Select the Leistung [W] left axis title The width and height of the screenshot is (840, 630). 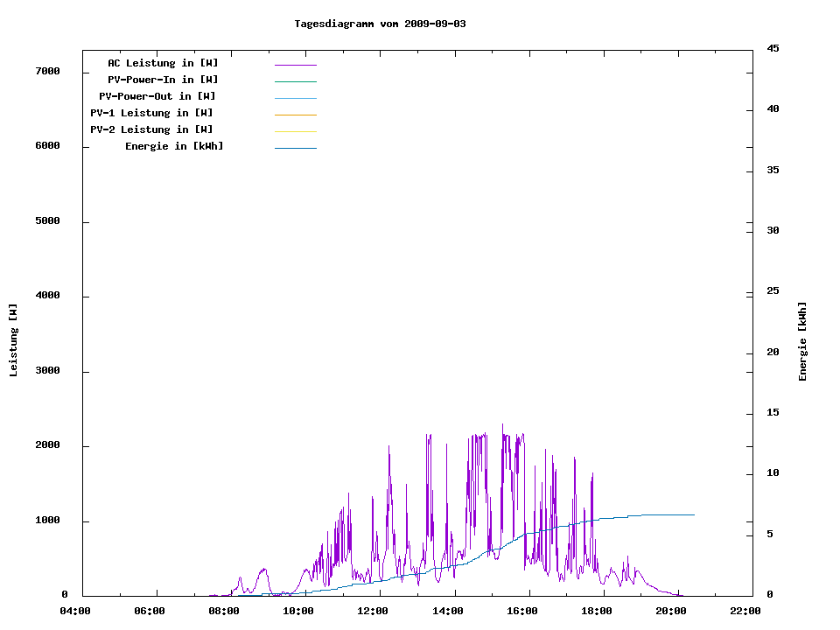13,340
